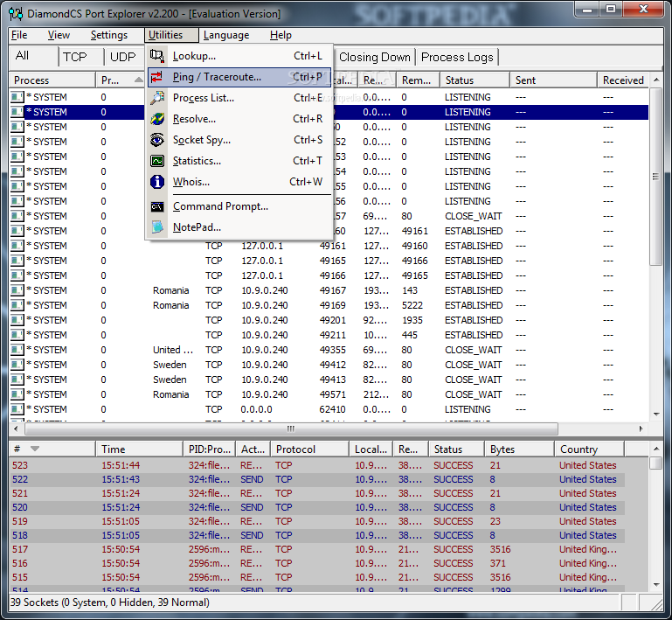Click process icon of local port 49201 row

(17, 320)
